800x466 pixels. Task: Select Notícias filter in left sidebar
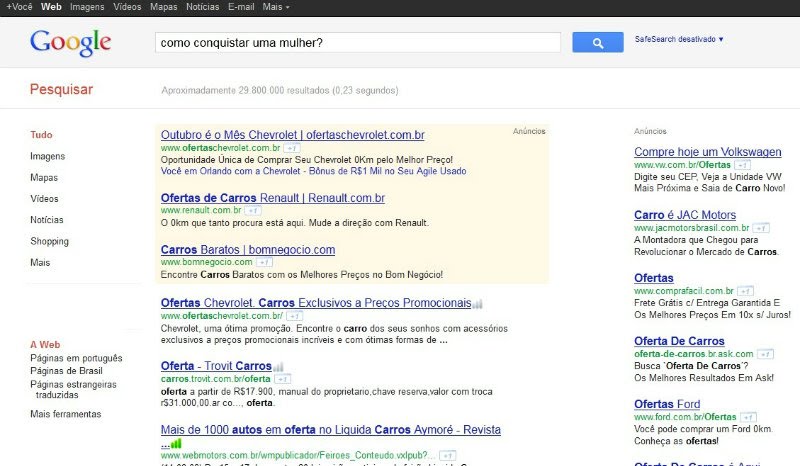tap(47, 220)
